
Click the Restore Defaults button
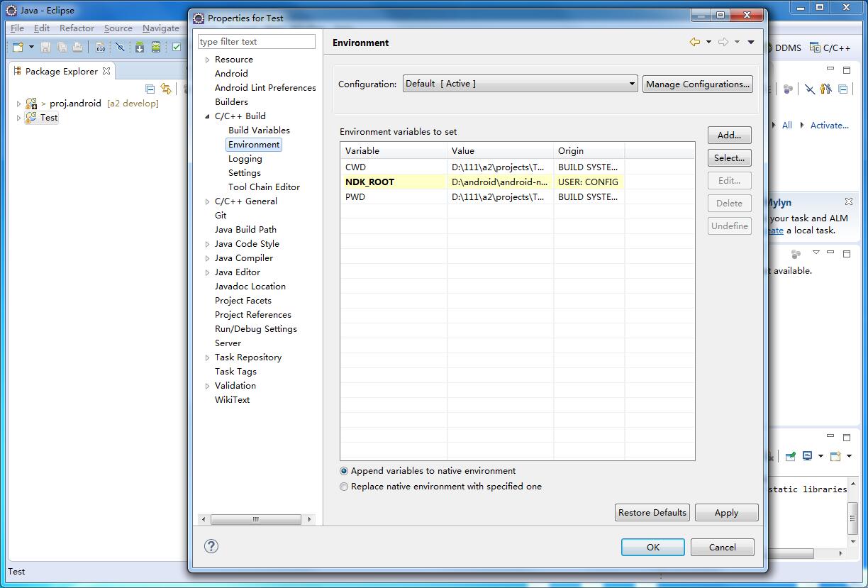[652, 512]
